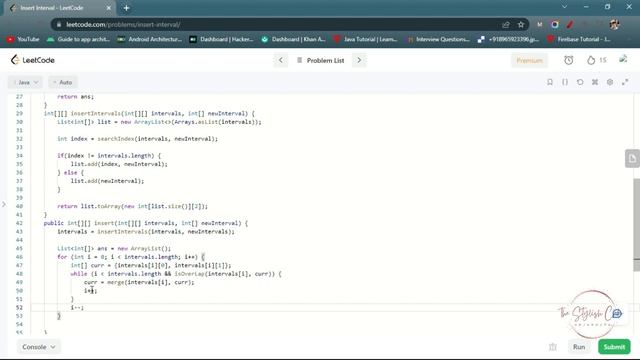Go to next problem with right chevron
This screenshot has height=360, width=640.
359,60
